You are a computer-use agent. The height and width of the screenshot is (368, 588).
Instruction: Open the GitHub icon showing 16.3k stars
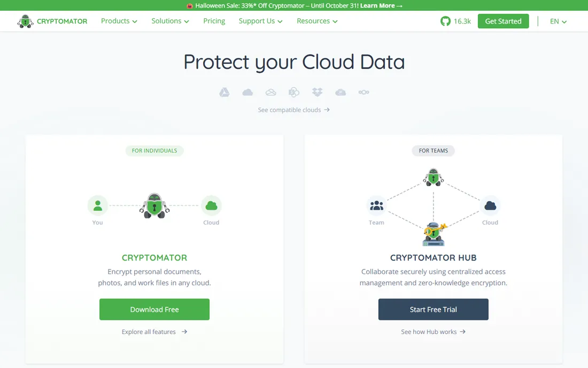(445, 21)
